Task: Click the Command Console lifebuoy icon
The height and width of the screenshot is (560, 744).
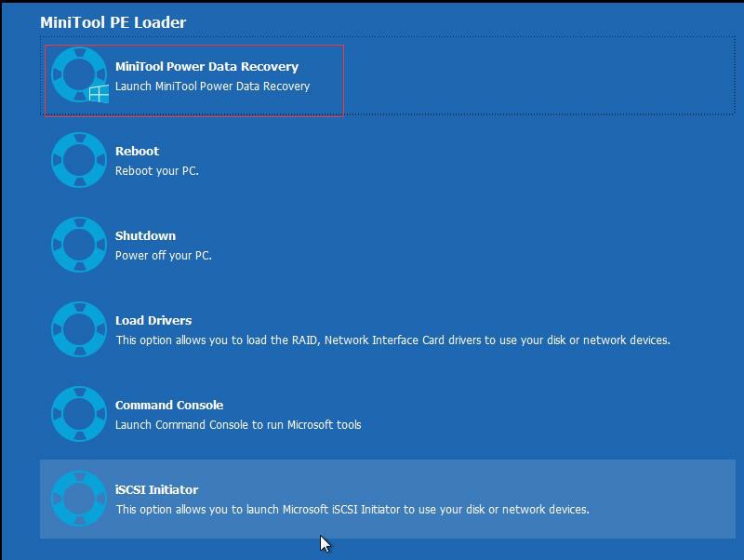Action: [x=79, y=414]
